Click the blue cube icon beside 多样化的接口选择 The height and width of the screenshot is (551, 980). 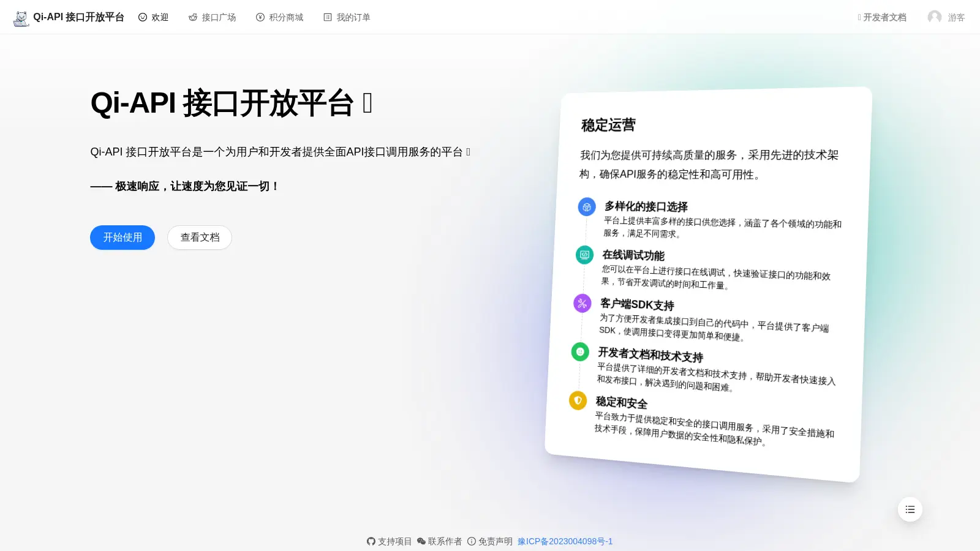tap(587, 207)
